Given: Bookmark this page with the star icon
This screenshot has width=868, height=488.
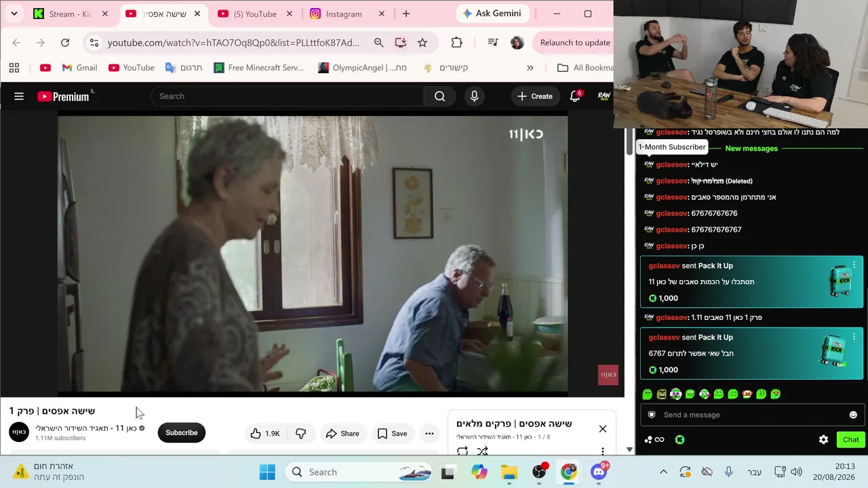Looking at the screenshot, I should tap(422, 43).
